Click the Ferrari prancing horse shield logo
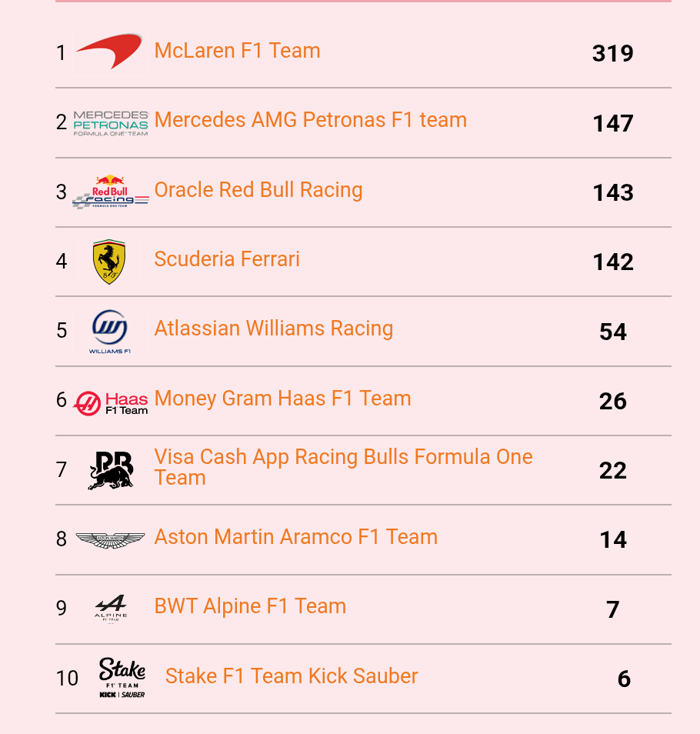The height and width of the screenshot is (734, 700). coord(109,261)
